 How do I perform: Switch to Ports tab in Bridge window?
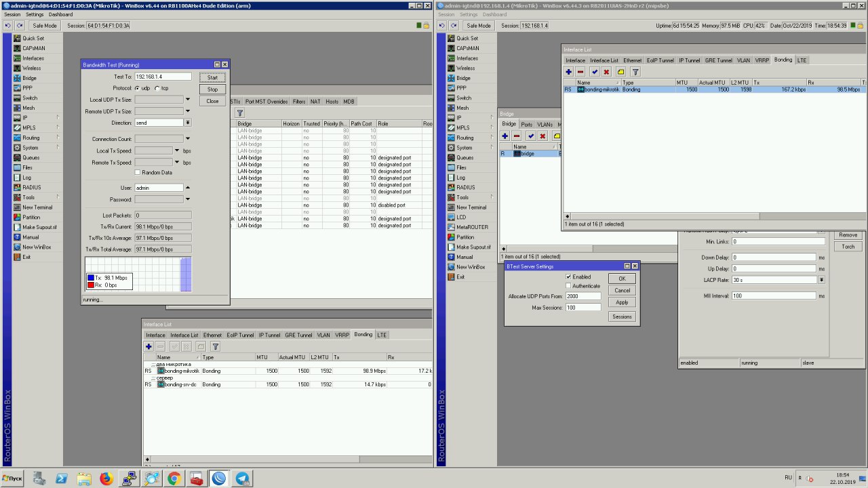[x=526, y=125]
